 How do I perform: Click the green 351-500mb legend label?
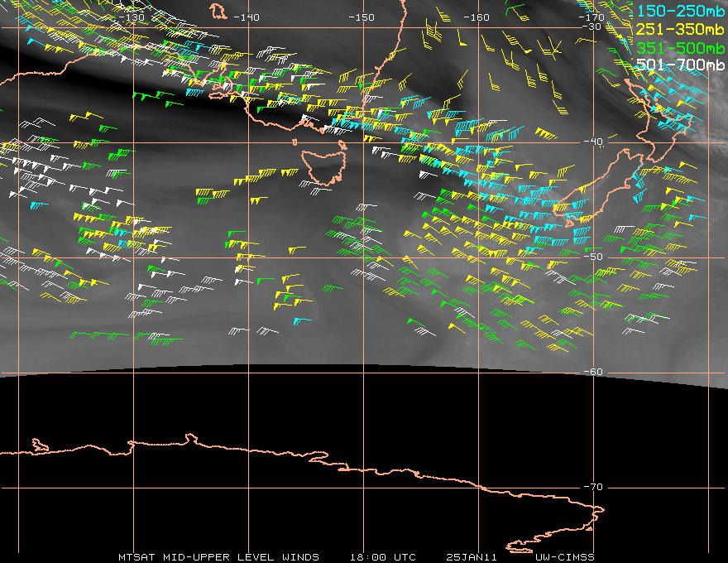coord(681,48)
